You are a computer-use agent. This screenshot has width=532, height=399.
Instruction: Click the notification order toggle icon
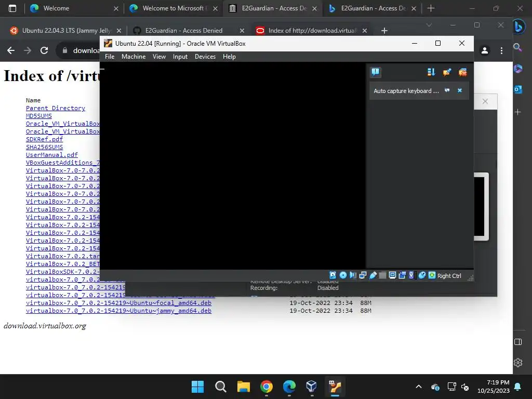point(431,72)
